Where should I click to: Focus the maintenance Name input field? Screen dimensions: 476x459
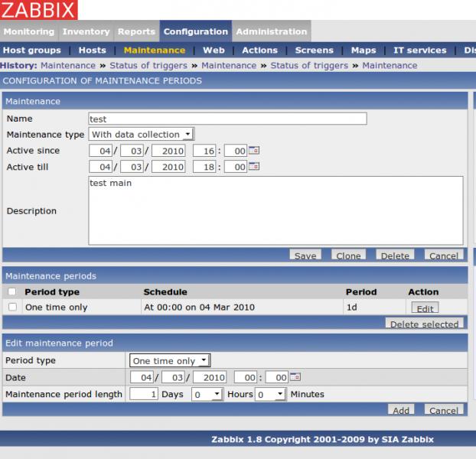pos(227,119)
